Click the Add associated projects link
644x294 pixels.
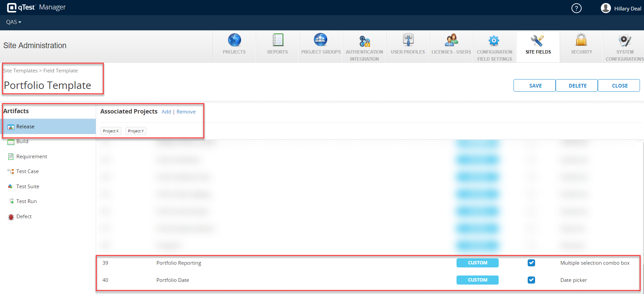(x=166, y=112)
